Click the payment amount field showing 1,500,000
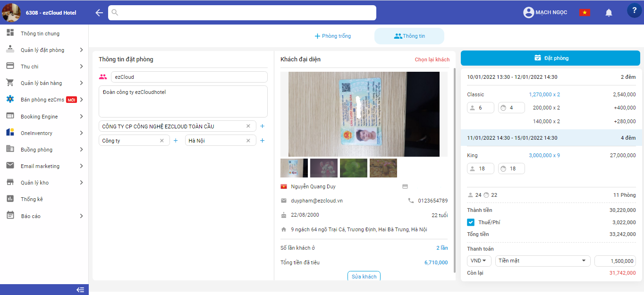This screenshot has width=644, height=295. click(x=615, y=261)
